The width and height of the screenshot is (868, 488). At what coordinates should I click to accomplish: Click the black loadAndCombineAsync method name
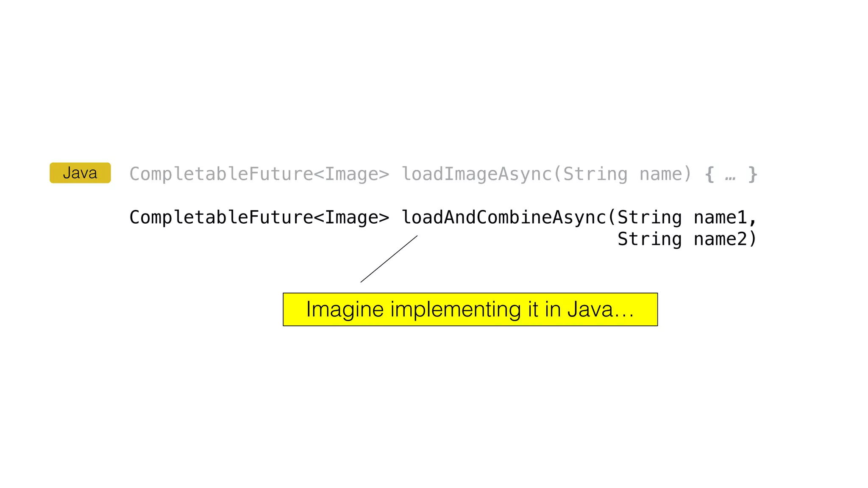[x=504, y=217]
